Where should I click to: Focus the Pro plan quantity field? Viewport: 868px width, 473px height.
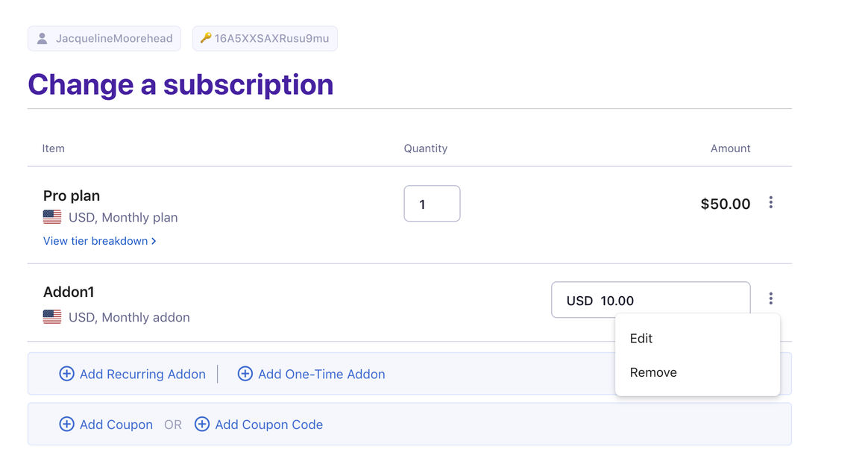click(x=432, y=204)
